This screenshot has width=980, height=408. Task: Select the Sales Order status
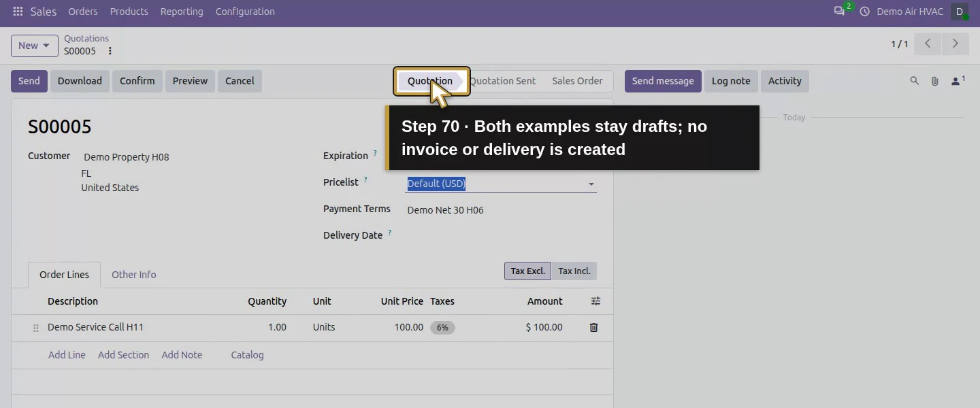point(577,81)
